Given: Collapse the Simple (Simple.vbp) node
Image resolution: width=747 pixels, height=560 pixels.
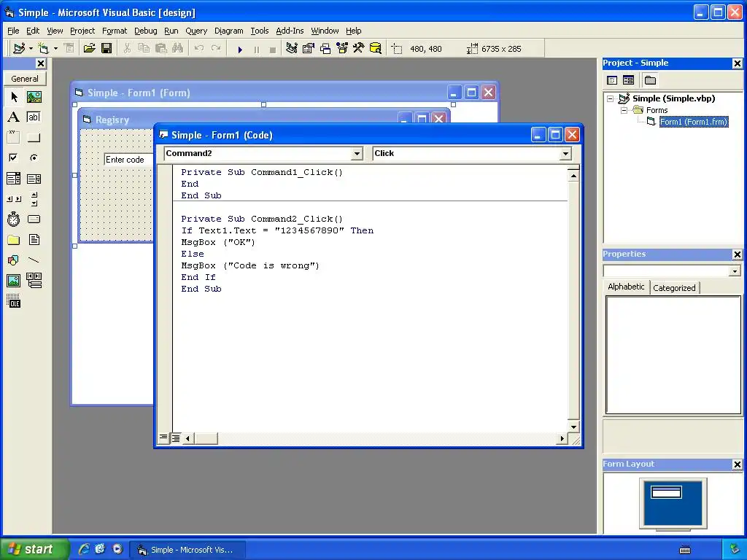Looking at the screenshot, I should [611, 98].
